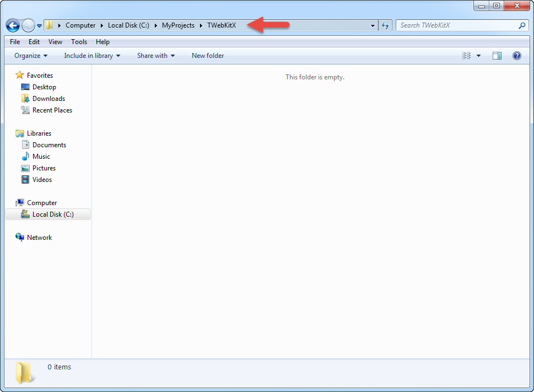Select Computer in navigation pane
The image size is (534, 392).
[42, 203]
